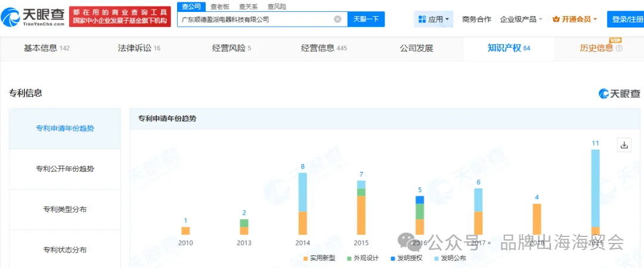
Task: Click the orange segment of the 2015 bar
Action: coord(361,215)
